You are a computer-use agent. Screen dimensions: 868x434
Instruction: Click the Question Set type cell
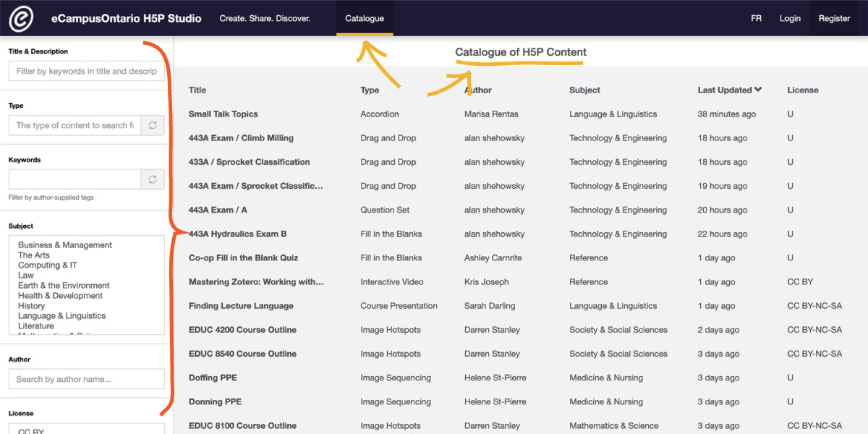tap(385, 210)
